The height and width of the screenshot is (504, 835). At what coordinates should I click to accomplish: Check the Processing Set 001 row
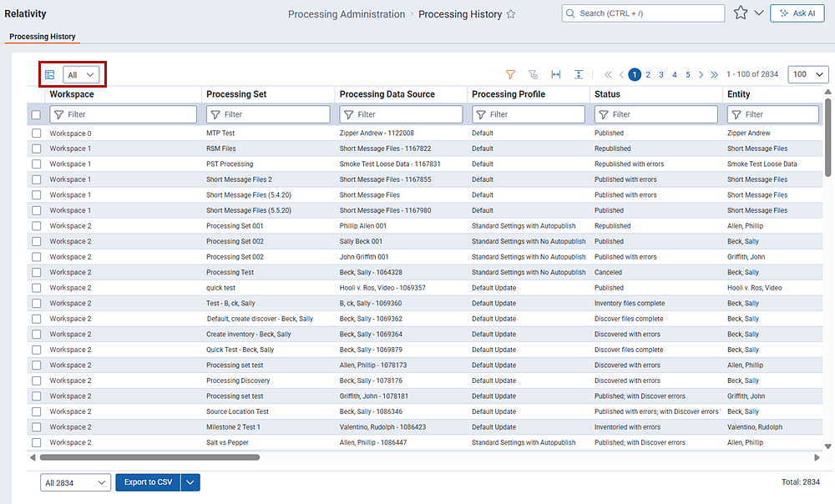pos(36,225)
